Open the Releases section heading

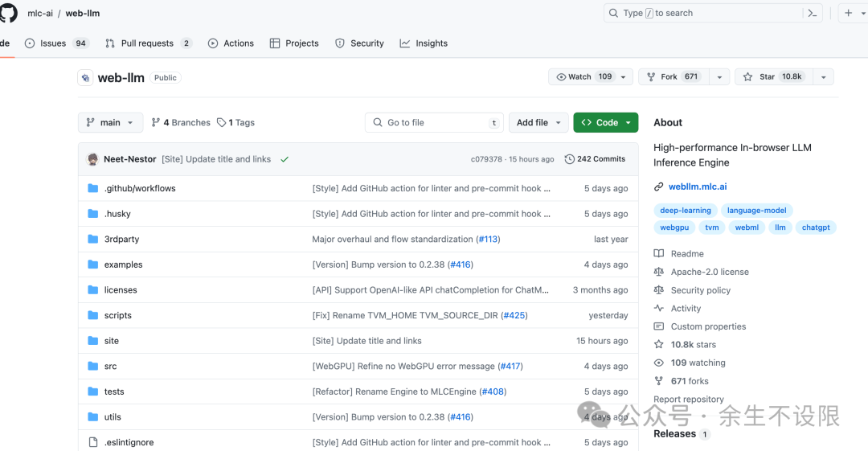click(674, 434)
